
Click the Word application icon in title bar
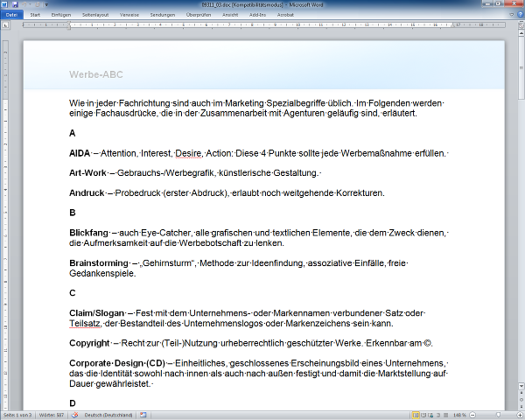tap(6, 5)
